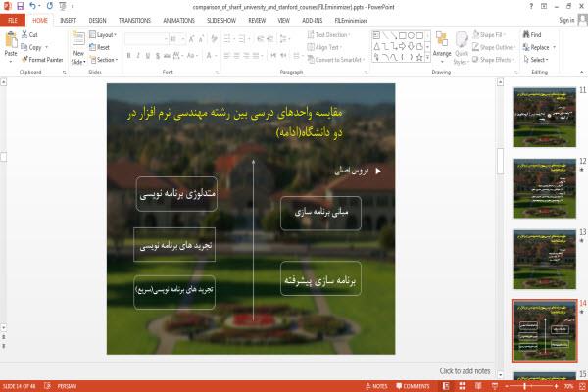
Task: Switch to the INSERT tab
Action: point(68,21)
